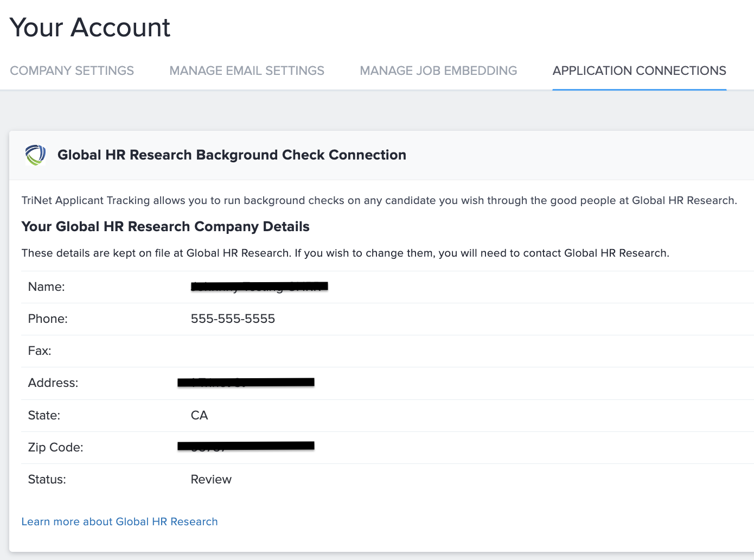
Task: Open the Company Settings tab
Action: [x=72, y=71]
